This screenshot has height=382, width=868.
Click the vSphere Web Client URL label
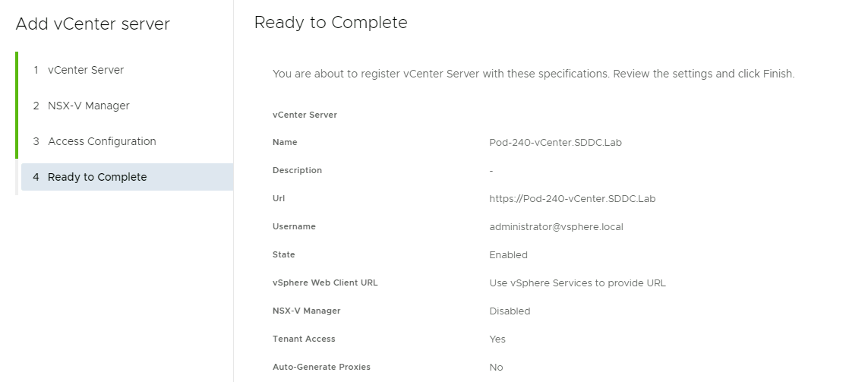[x=325, y=283]
